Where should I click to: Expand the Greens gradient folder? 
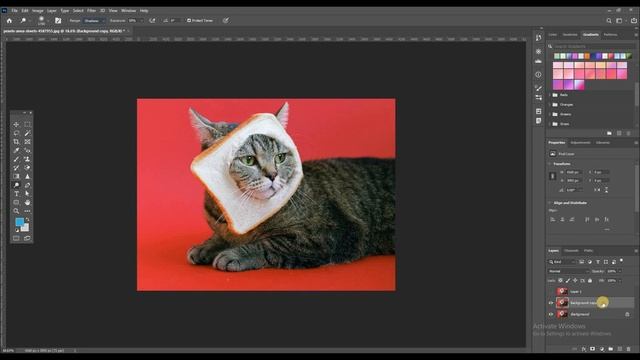550,114
